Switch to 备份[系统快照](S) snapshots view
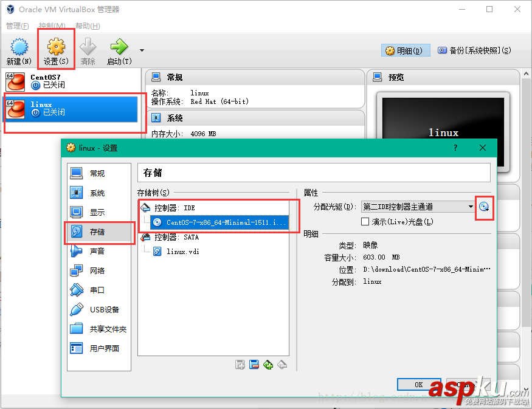Viewport: 532px width, 409px height. click(475, 50)
